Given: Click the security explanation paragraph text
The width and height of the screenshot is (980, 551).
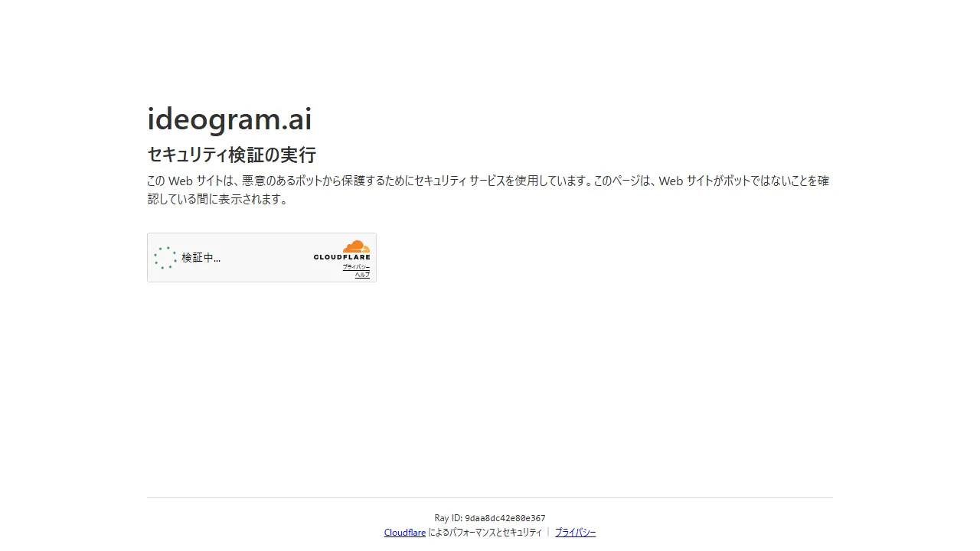Looking at the screenshot, I should pyautogui.click(x=488, y=190).
